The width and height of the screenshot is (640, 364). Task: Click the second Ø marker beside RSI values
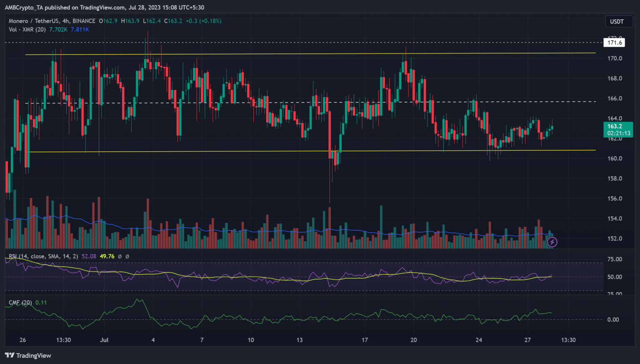click(x=127, y=257)
